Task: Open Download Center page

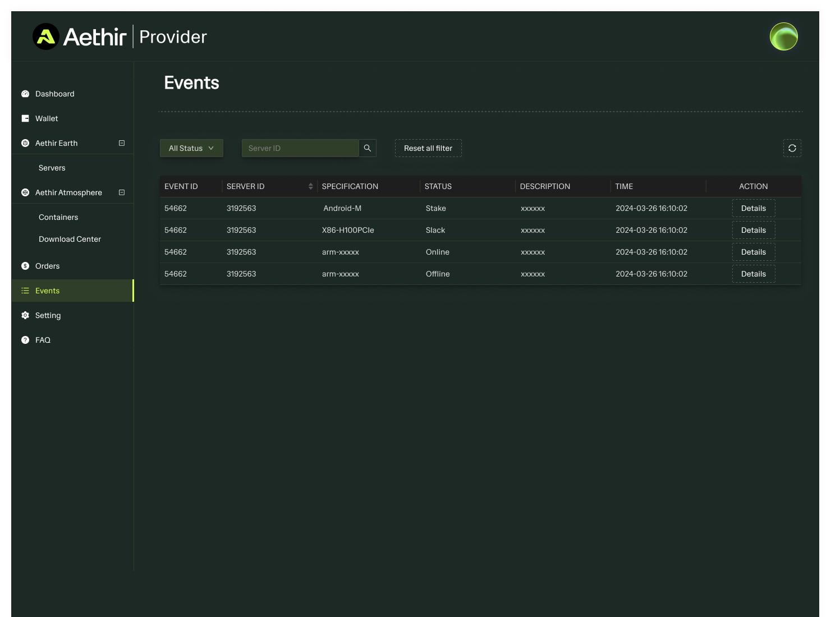Action: pos(70,240)
